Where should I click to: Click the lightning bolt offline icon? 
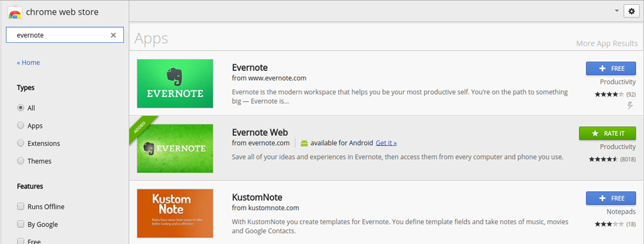pyautogui.click(x=630, y=106)
